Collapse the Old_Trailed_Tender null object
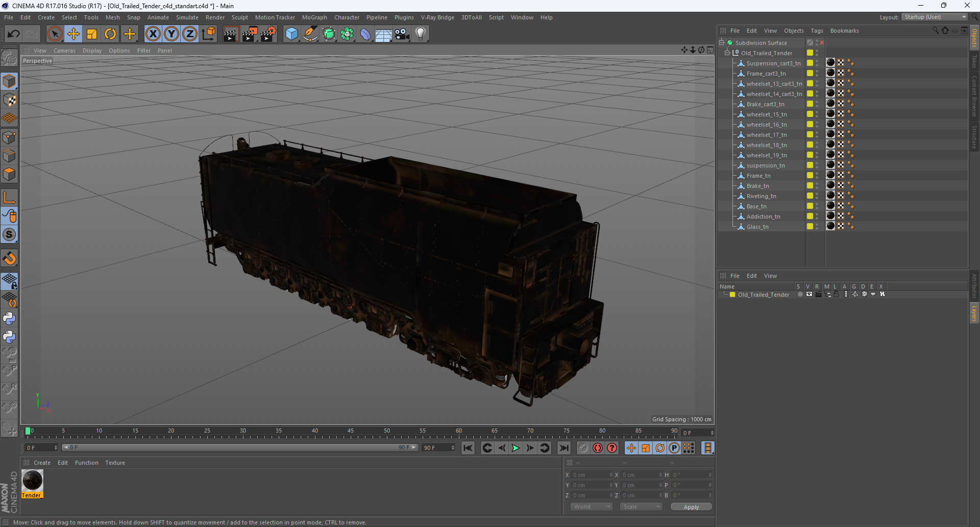 pyautogui.click(x=727, y=53)
